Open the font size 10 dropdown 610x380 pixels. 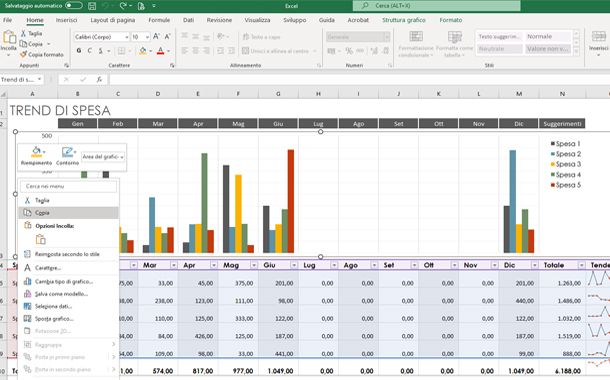click(x=147, y=37)
